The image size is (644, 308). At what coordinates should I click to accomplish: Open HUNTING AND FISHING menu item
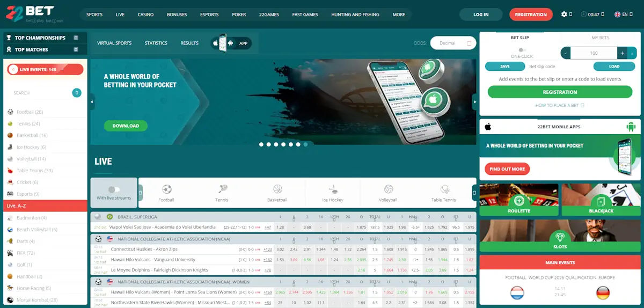pos(355,14)
